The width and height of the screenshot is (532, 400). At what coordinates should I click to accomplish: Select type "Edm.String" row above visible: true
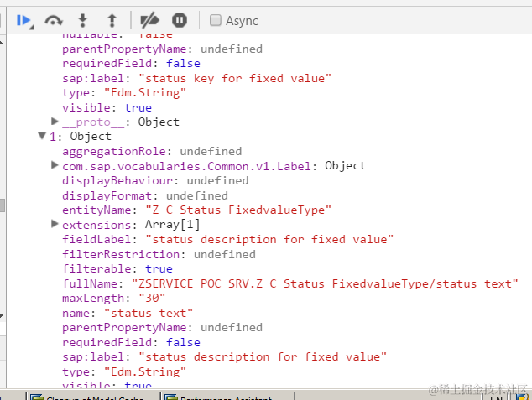(x=124, y=92)
